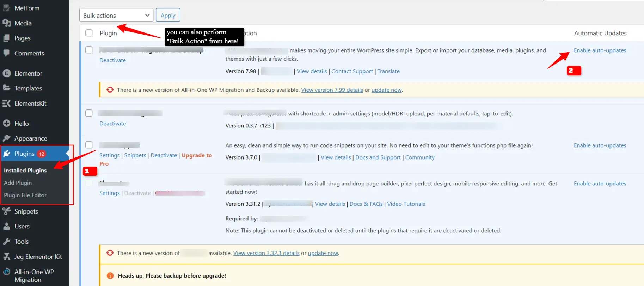Click the ElementsKit icon
The height and width of the screenshot is (286, 644).
(x=6, y=103)
